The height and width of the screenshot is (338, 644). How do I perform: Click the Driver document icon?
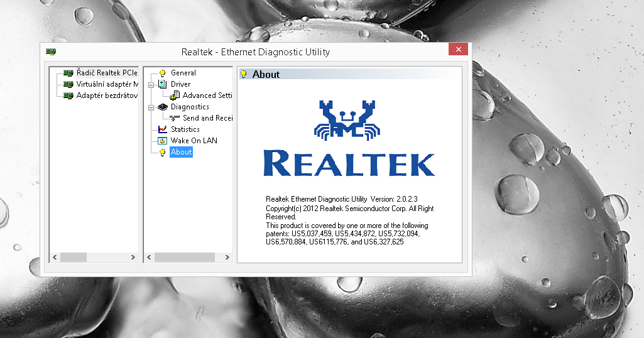click(163, 84)
